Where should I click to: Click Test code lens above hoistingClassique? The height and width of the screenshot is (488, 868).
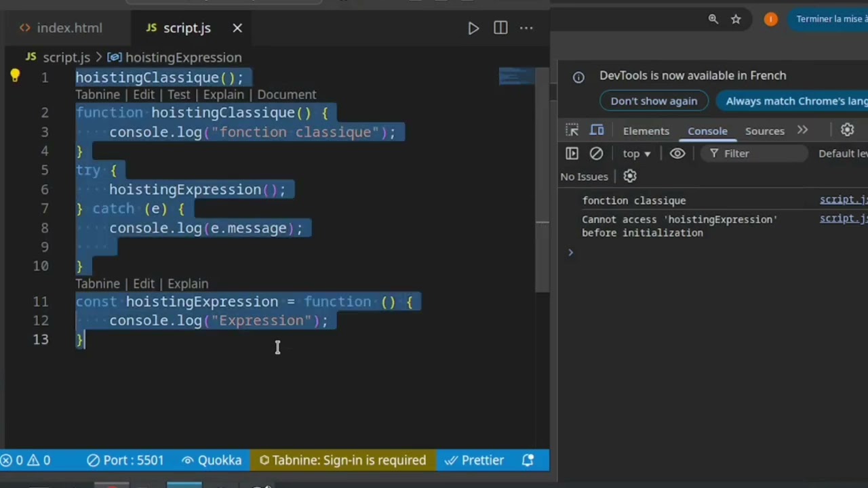[179, 94]
